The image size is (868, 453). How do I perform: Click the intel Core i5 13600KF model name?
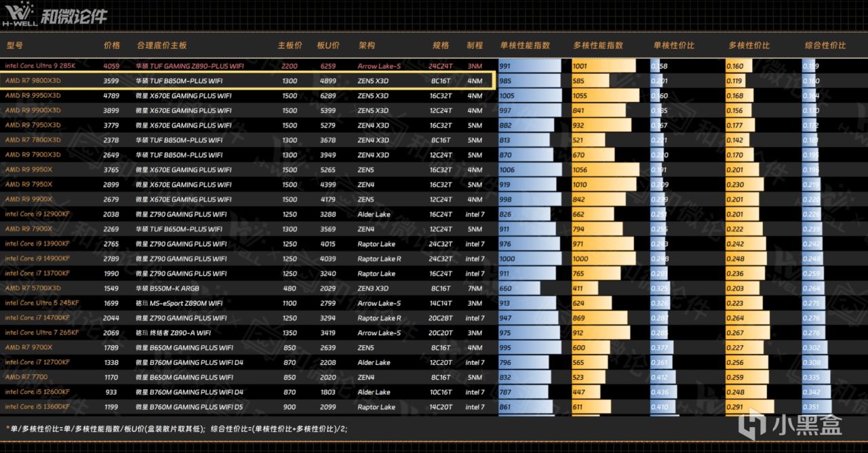[37, 407]
